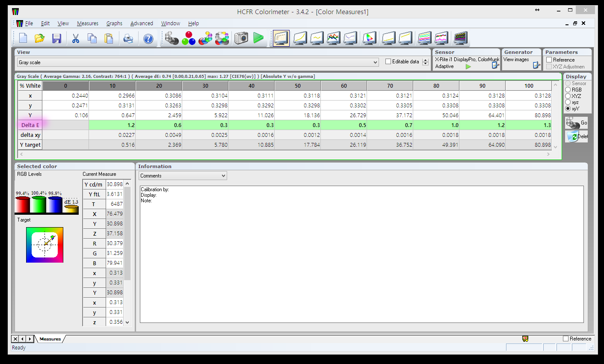Open the CIE diagram graph icon
The width and height of the screenshot is (604, 364).
pos(369,38)
